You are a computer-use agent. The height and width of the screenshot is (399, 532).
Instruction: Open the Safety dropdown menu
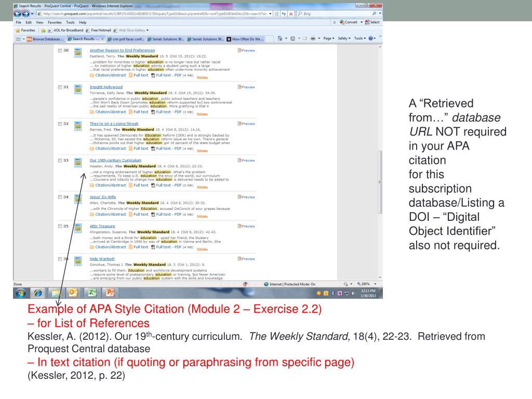(x=344, y=38)
